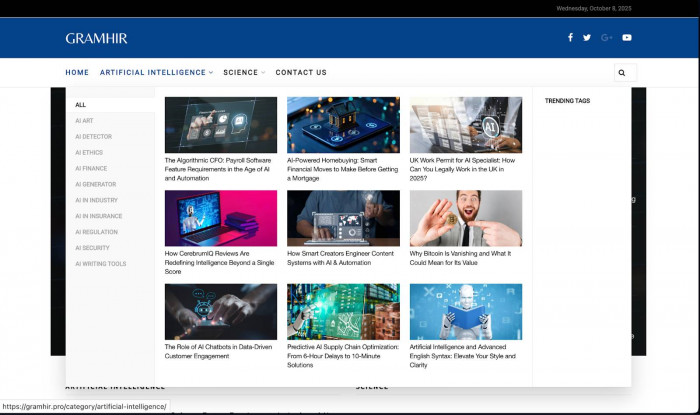The height and width of the screenshot is (415, 700).
Task: Open the Google Plus icon
Action: click(606, 38)
